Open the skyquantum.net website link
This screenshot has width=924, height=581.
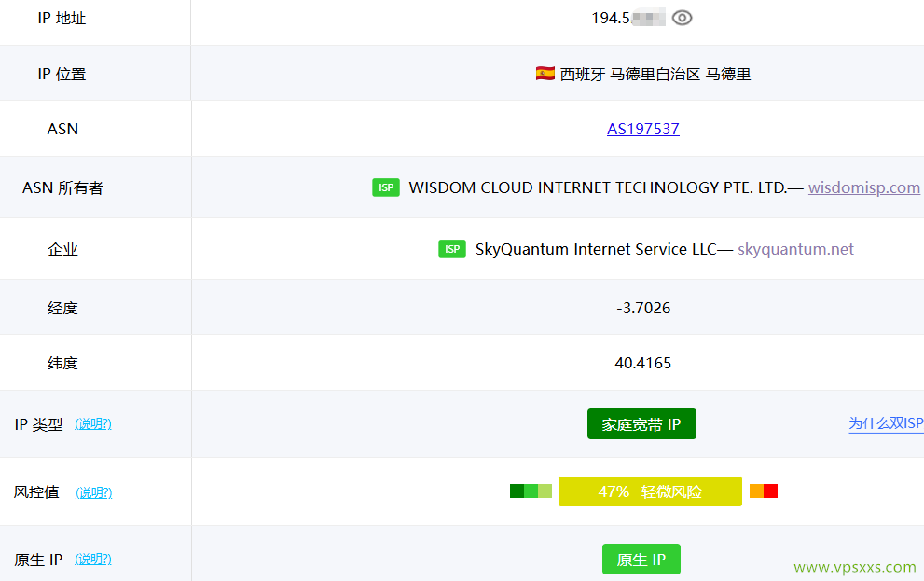tap(795, 249)
